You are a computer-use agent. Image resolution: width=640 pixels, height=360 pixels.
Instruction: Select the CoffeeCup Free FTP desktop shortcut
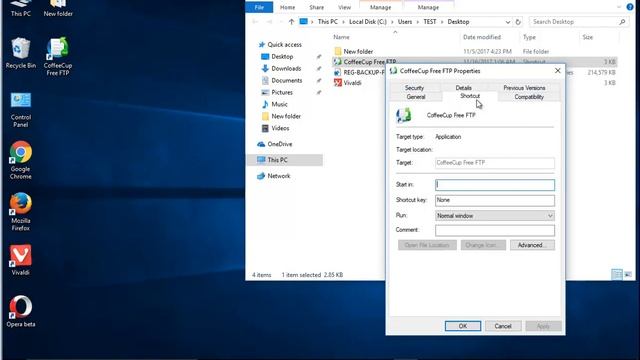coord(58,56)
